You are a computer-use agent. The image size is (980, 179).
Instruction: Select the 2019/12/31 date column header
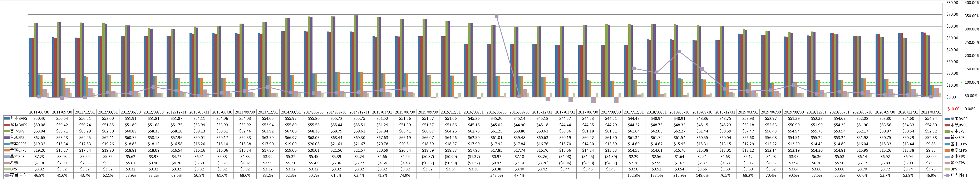817,112
